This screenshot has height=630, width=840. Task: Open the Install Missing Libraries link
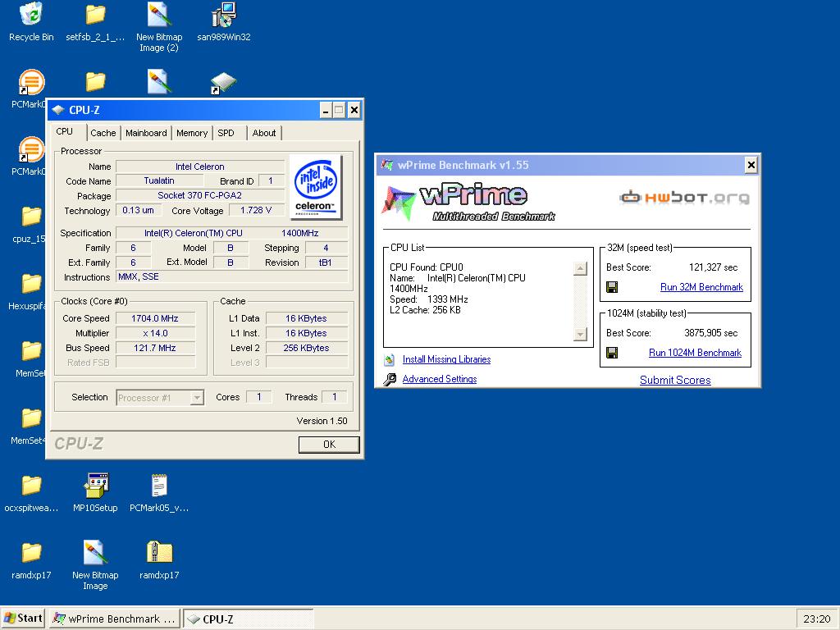pyautogui.click(x=446, y=359)
